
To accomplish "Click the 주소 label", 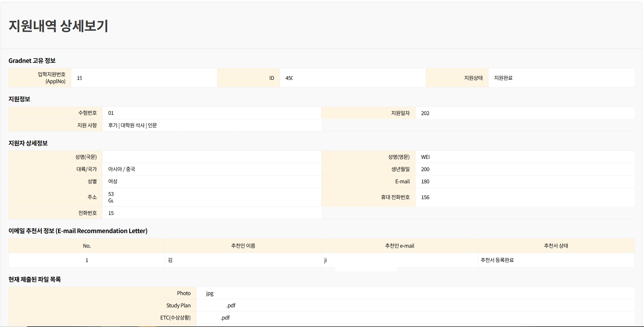I will pos(92,197).
